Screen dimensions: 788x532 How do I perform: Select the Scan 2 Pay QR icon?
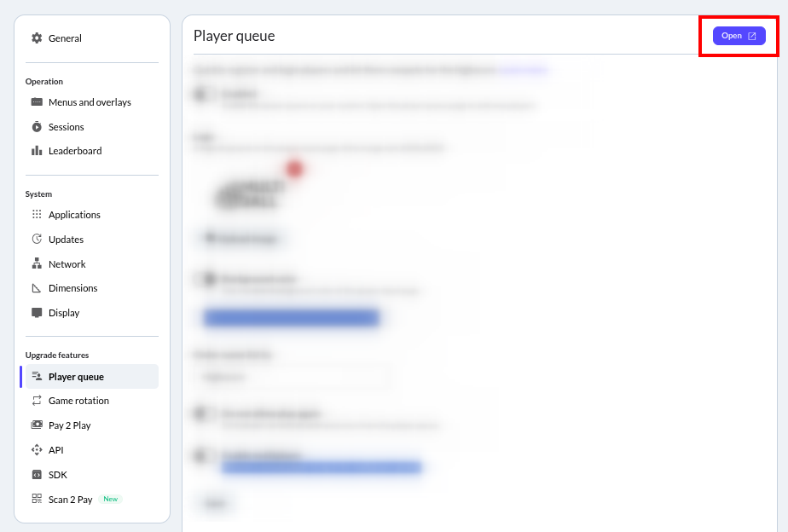[37, 500]
